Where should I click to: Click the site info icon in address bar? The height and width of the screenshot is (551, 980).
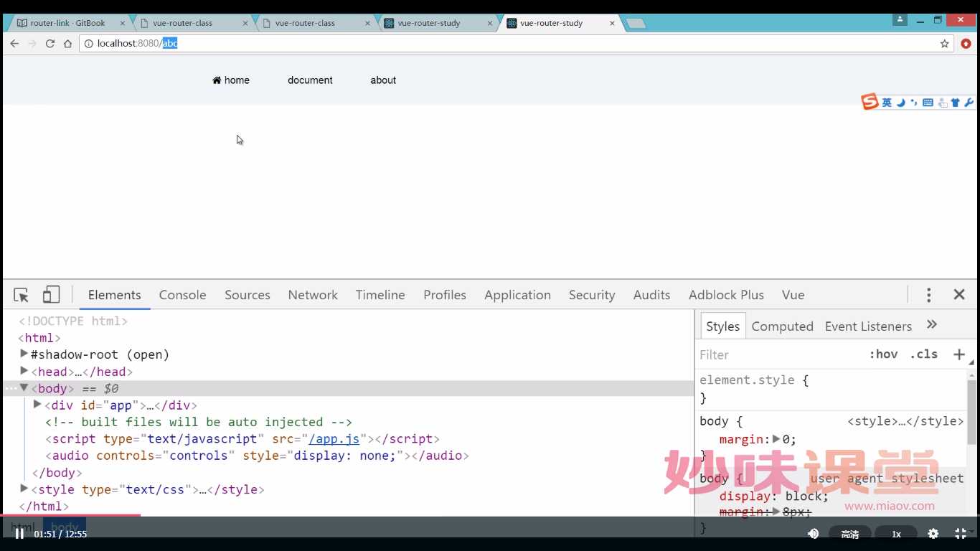(x=89, y=44)
